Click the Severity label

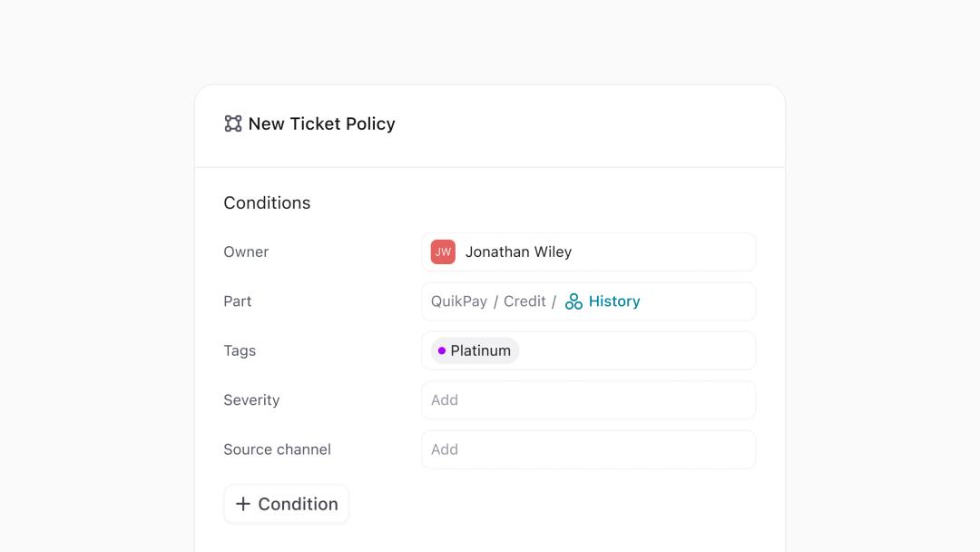point(251,399)
